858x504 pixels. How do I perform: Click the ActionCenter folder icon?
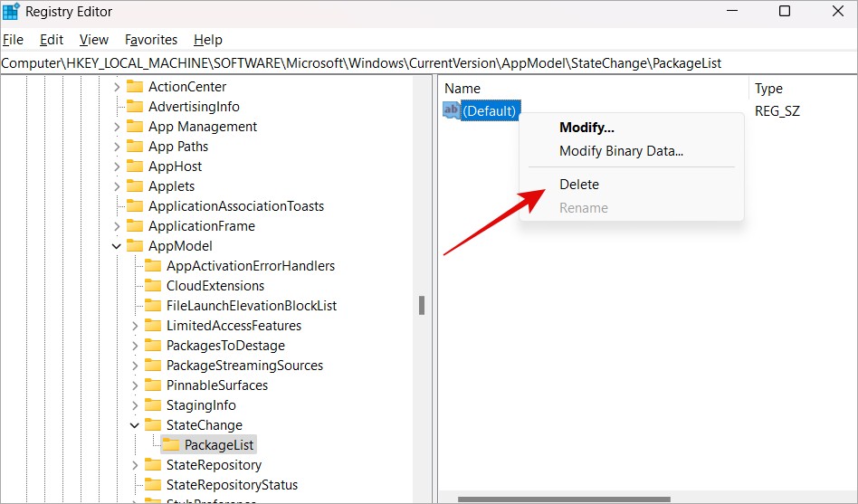click(135, 87)
